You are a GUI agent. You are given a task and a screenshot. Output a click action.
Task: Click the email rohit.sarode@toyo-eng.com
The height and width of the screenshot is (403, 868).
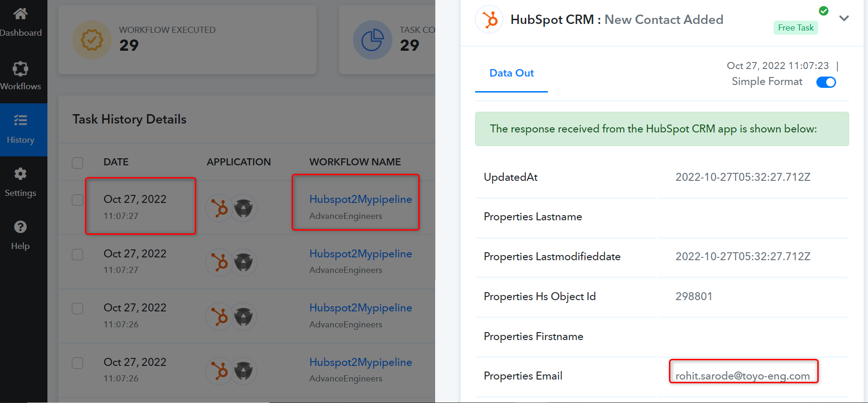pos(743,376)
